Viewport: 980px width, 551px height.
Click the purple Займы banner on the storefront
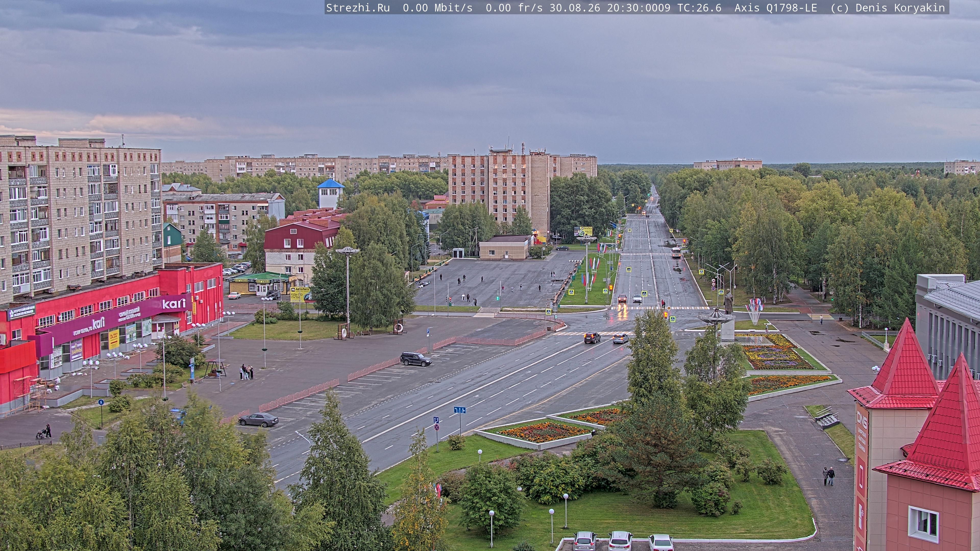[x=76, y=350]
